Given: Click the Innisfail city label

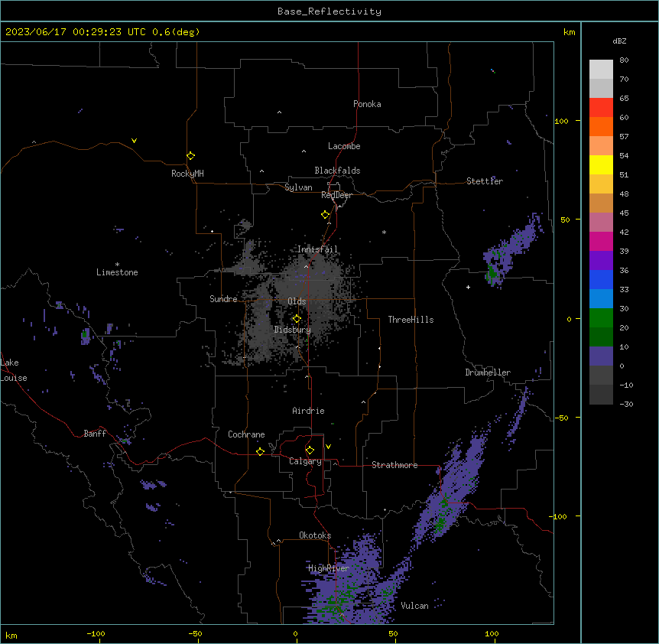Looking at the screenshot, I should coord(317,249).
